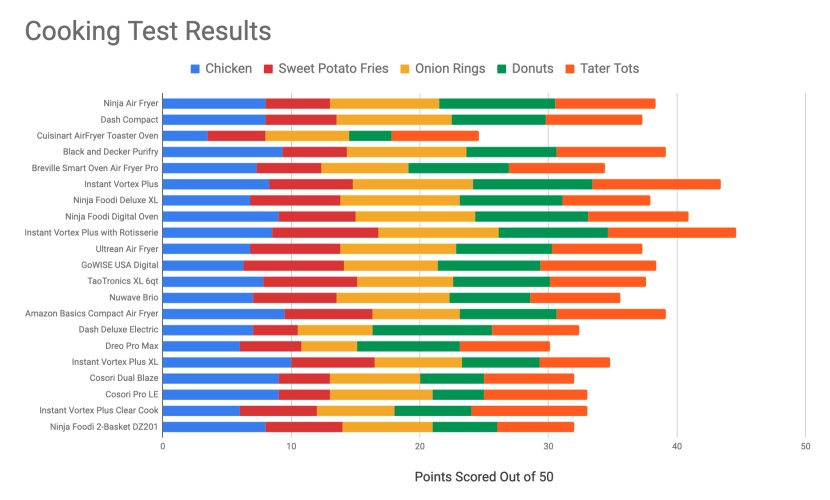Click Cuisinart AirFryer Toaster Oven green Donuts segment
This screenshot has width=830, height=500.
(370, 135)
